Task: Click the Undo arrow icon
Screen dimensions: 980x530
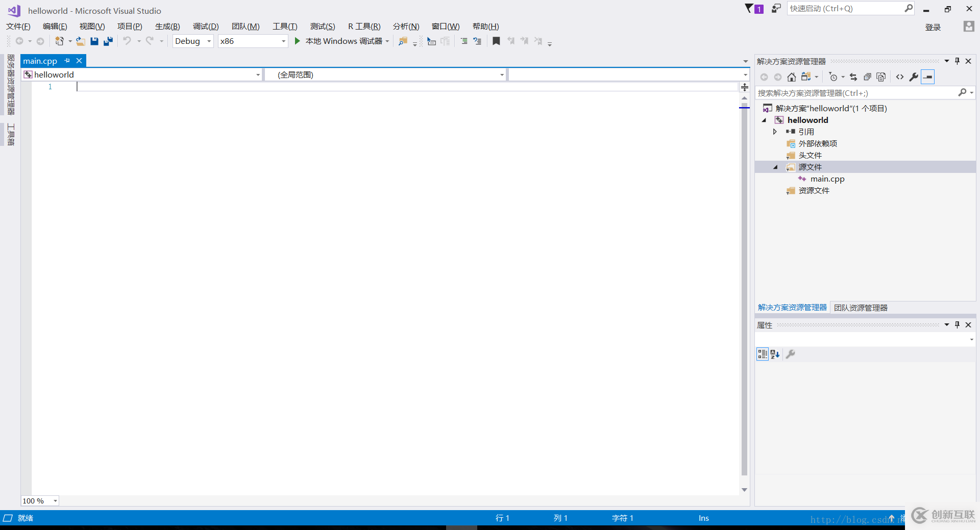Action: click(127, 41)
